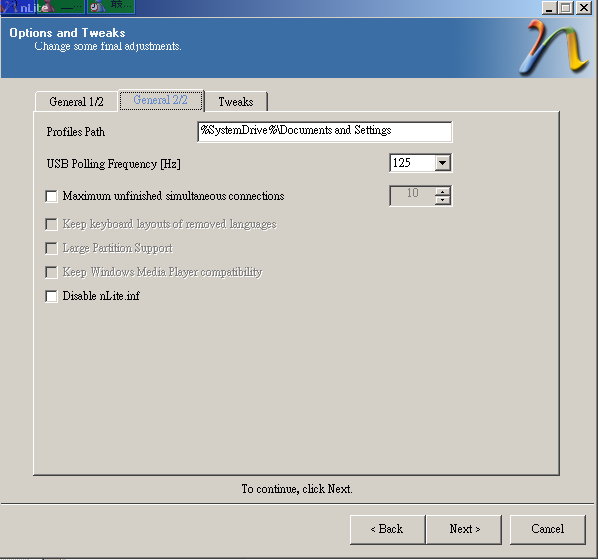Viewport: 599px width, 560px height.
Task: Click inside the Profiles Path field
Action: pyautogui.click(x=325, y=131)
